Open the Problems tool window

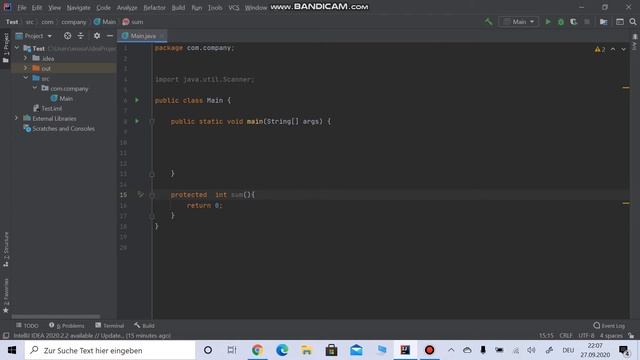pyautogui.click(x=67, y=325)
